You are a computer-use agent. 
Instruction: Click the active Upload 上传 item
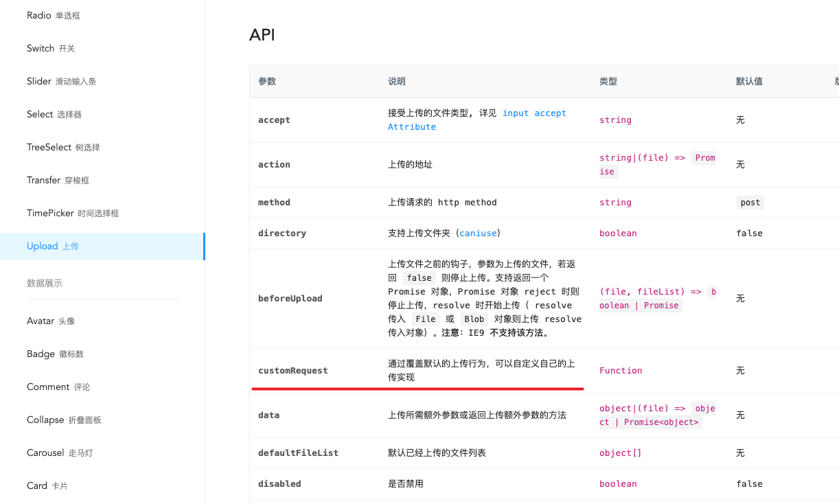pyautogui.click(x=102, y=246)
